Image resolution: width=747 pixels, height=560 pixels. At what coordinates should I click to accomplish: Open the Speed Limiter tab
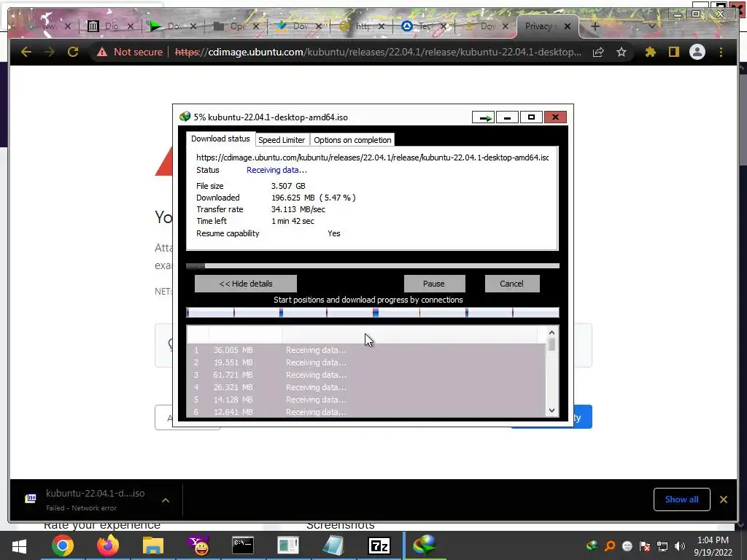pyautogui.click(x=282, y=140)
